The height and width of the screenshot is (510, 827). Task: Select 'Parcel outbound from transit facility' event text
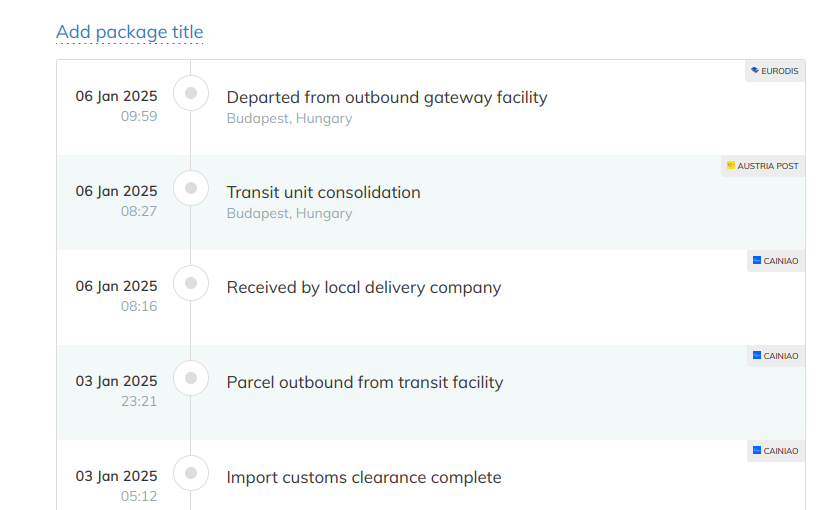coord(365,382)
